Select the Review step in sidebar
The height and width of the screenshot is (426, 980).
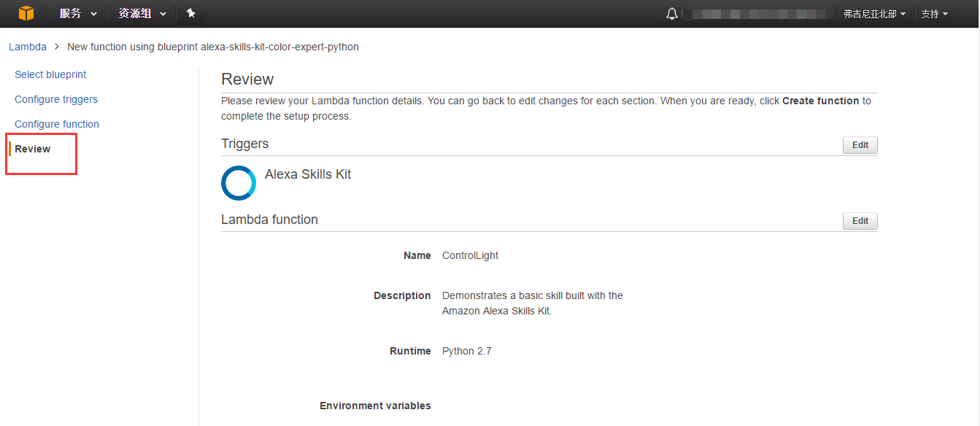33,149
